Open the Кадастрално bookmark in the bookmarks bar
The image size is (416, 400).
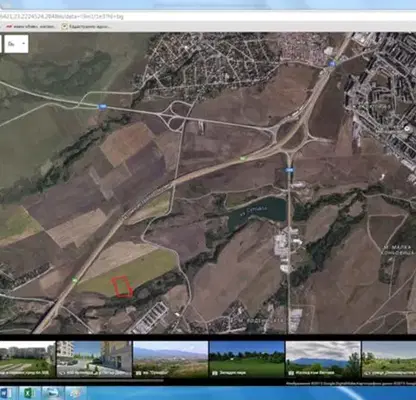[x=86, y=26]
